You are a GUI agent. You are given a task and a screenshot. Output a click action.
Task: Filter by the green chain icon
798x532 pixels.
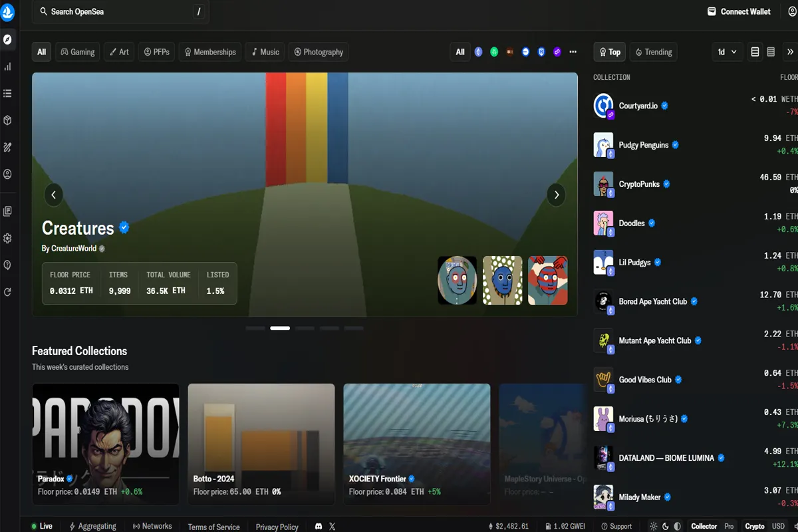[494, 52]
